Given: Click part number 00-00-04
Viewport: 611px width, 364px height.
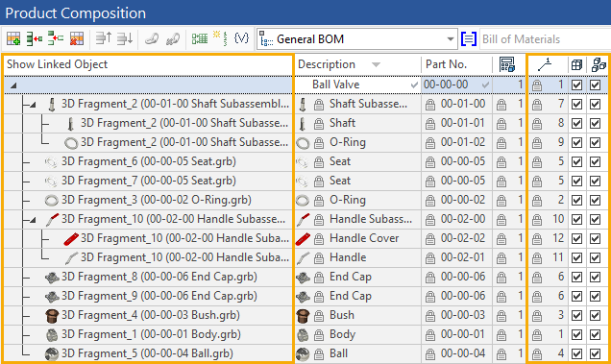Looking at the screenshot, I should tap(463, 353).
